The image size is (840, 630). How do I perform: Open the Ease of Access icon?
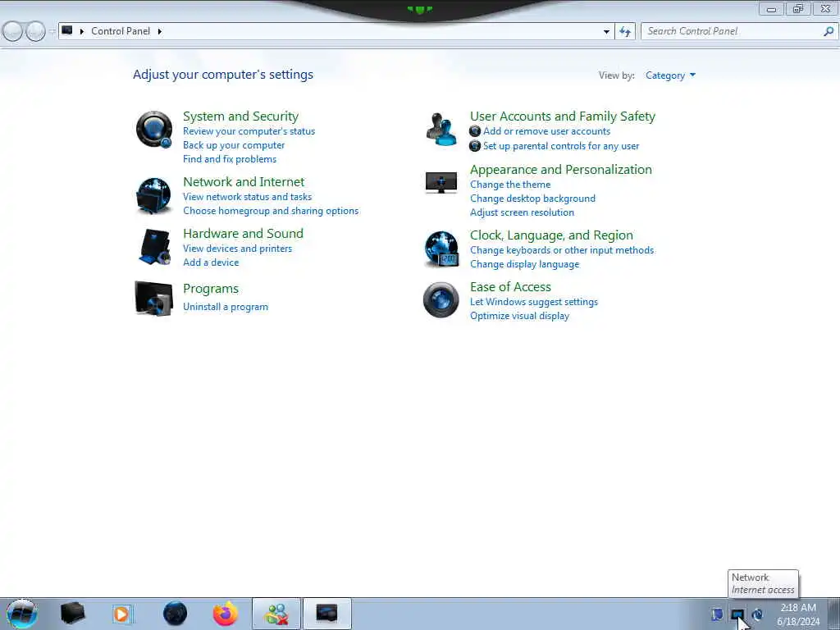tap(441, 300)
